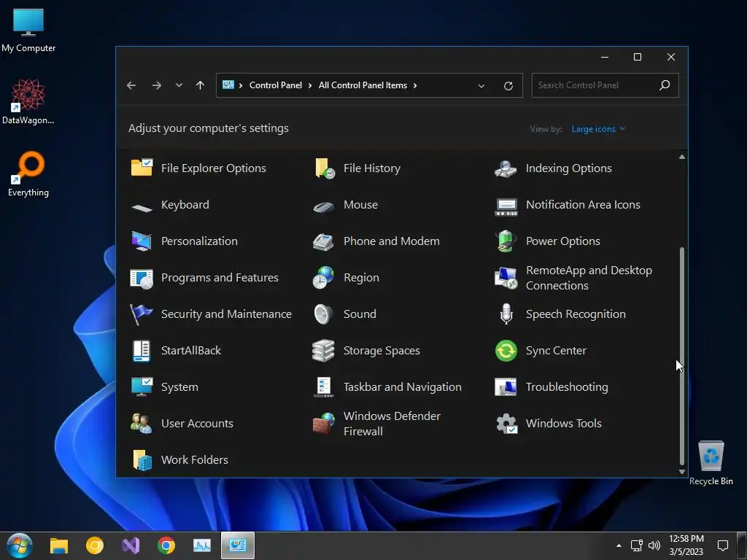Open Notification Area Icons icon

pyautogui.click(x=506, y=207)
